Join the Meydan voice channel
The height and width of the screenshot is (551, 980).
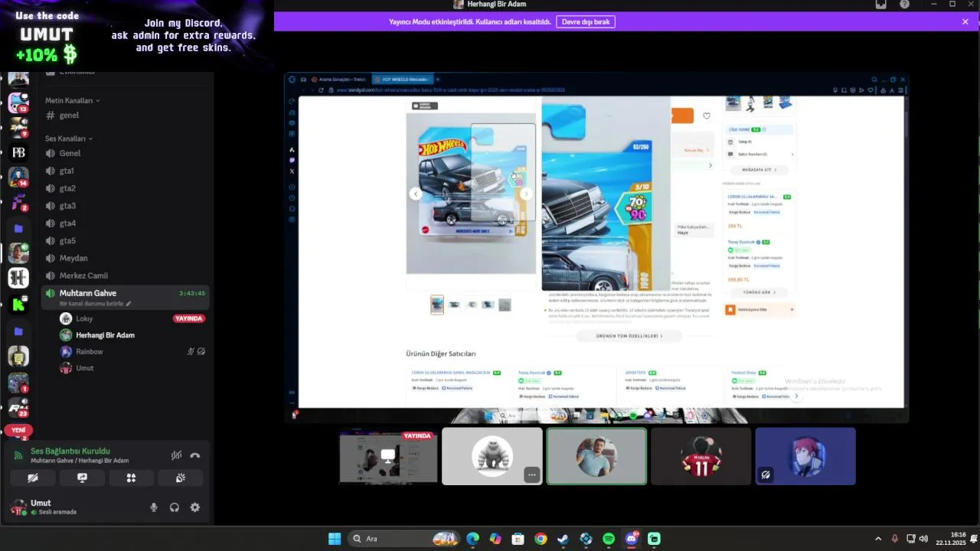coord(126,258)
